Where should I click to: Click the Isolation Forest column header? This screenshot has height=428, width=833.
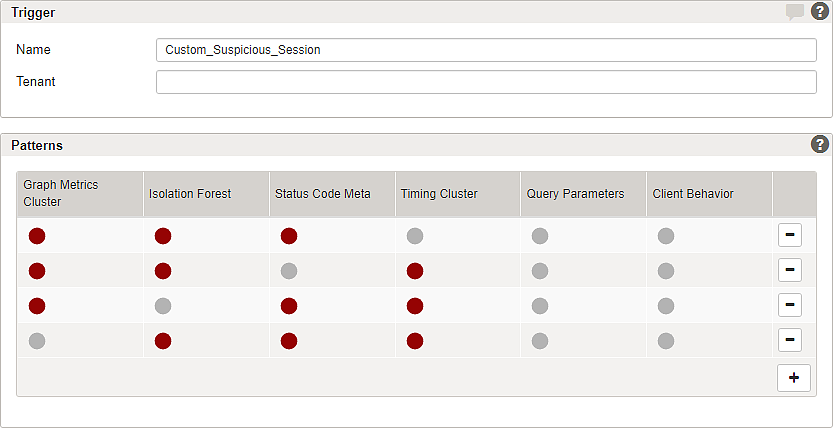(189, 194)
